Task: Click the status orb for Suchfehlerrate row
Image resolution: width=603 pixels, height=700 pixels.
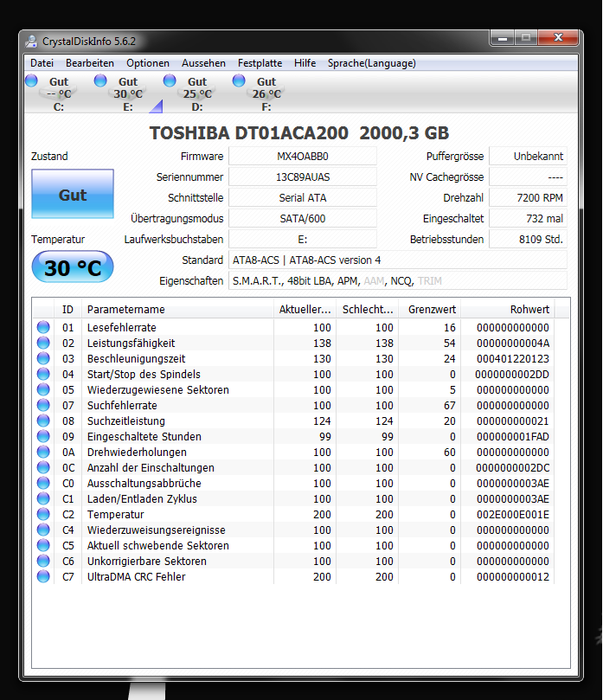Action: pos(43,405)
